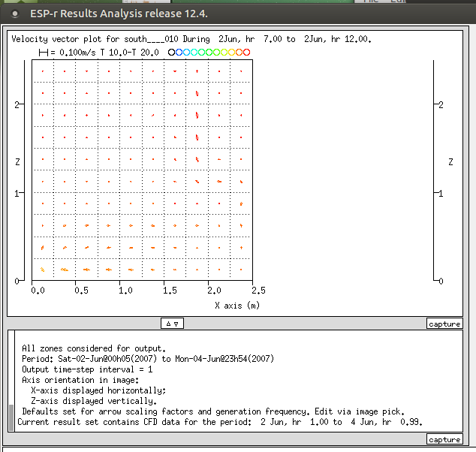The image size is (476, 452).
Task: Click the pane resize arrows button
Action: [171, 324]
